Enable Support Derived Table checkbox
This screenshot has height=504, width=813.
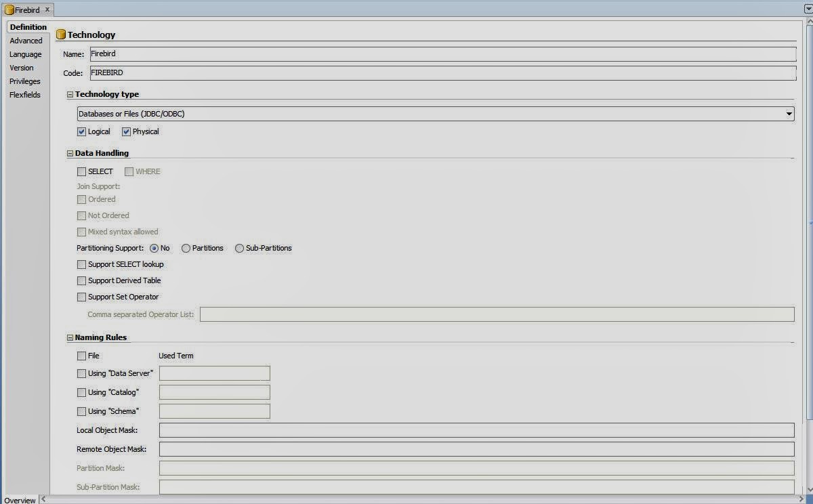81,281
